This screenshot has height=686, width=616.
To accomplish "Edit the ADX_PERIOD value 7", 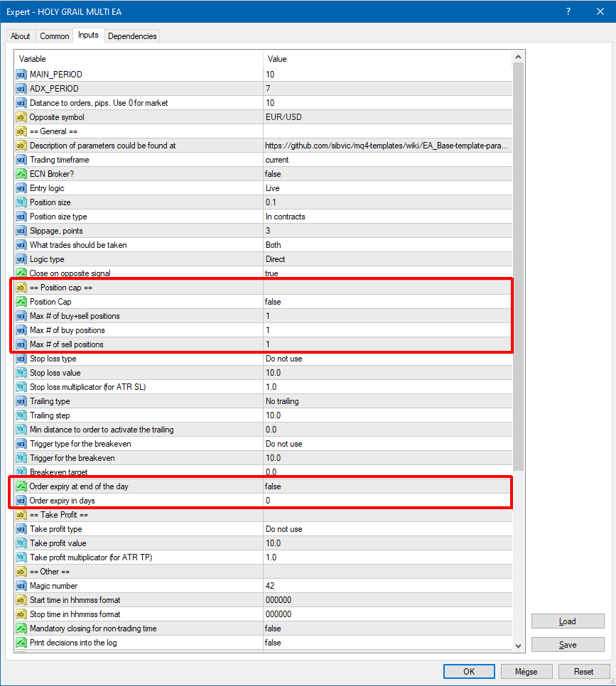I will [x=387, y=89].
